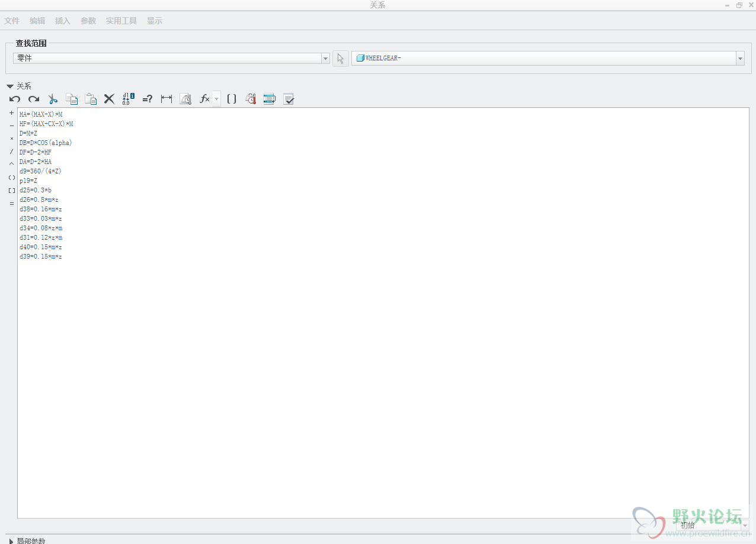Delete selection with X icon
756x544 pixels.
[x=109, y=99]
